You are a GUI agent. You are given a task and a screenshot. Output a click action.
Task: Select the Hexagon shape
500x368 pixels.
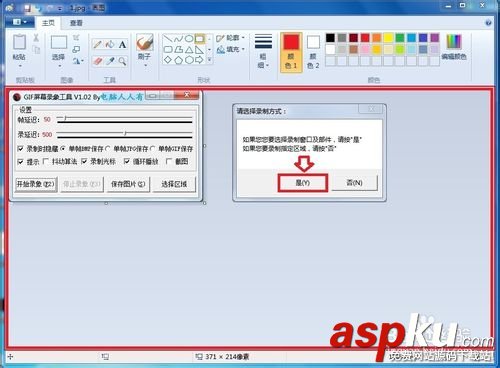189,60
